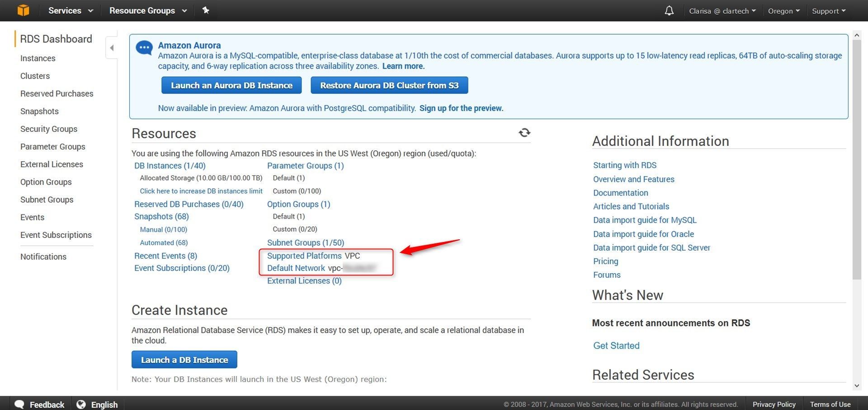Open the Amazon Aurora heading link
Screen dimensions: 868x410
pos(189,45)
